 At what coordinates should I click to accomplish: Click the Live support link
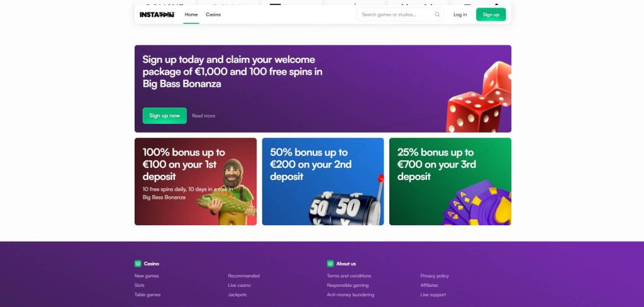[433, 294]
